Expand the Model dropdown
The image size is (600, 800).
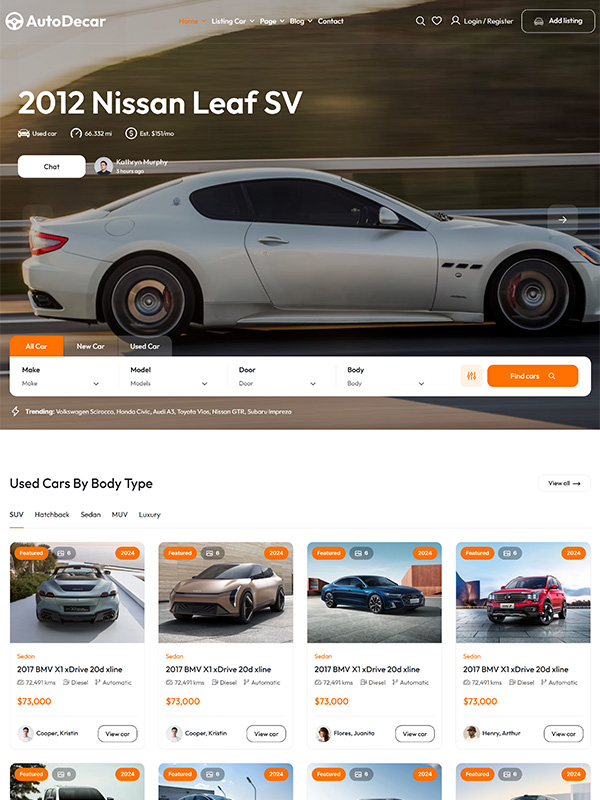click(169, 377)
